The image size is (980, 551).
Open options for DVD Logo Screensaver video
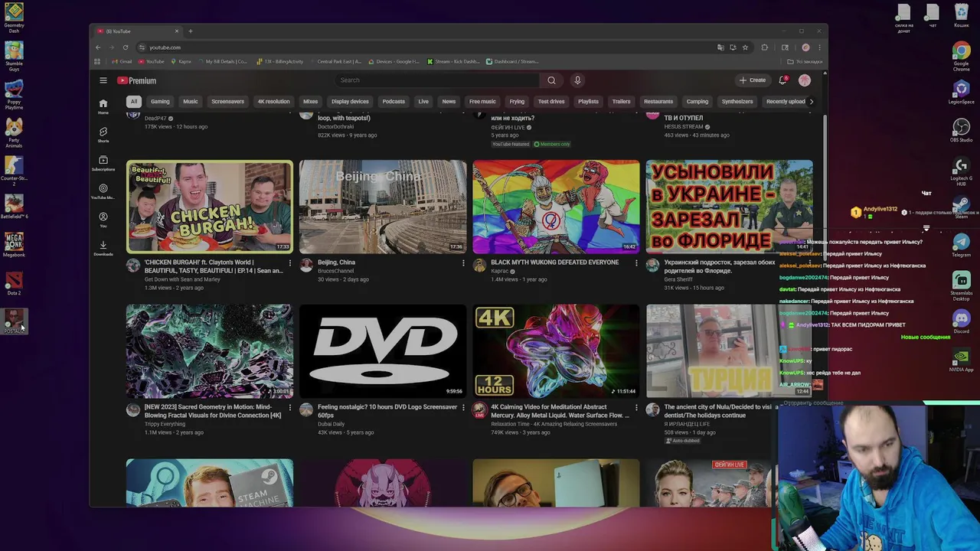[462, 407]
